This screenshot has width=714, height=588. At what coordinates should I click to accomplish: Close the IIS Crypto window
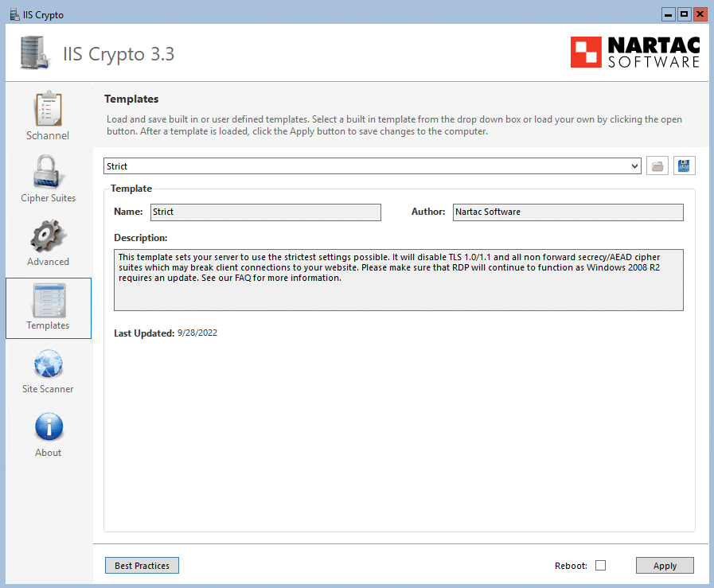pyautogui.click(x=700, y=14)
